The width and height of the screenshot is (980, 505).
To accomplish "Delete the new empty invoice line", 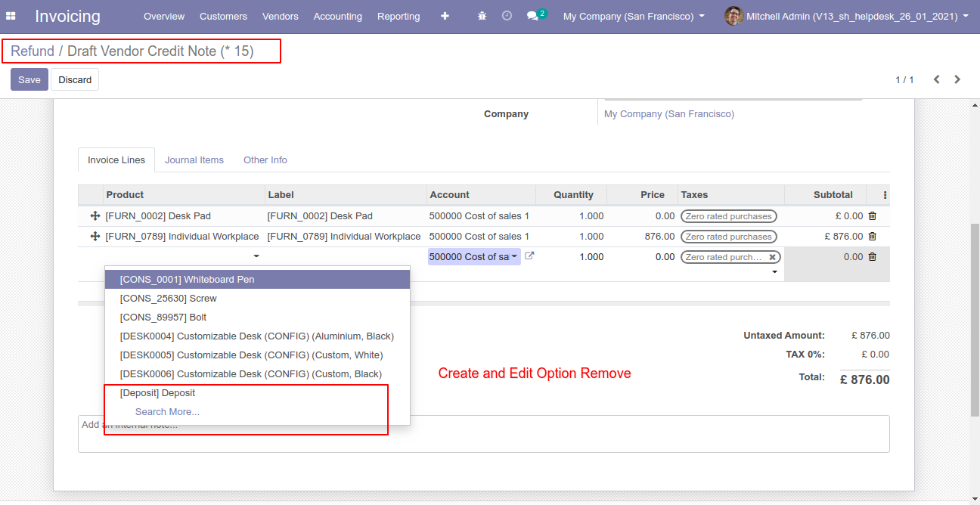I will pyautogui.click(x=872, y=257).
